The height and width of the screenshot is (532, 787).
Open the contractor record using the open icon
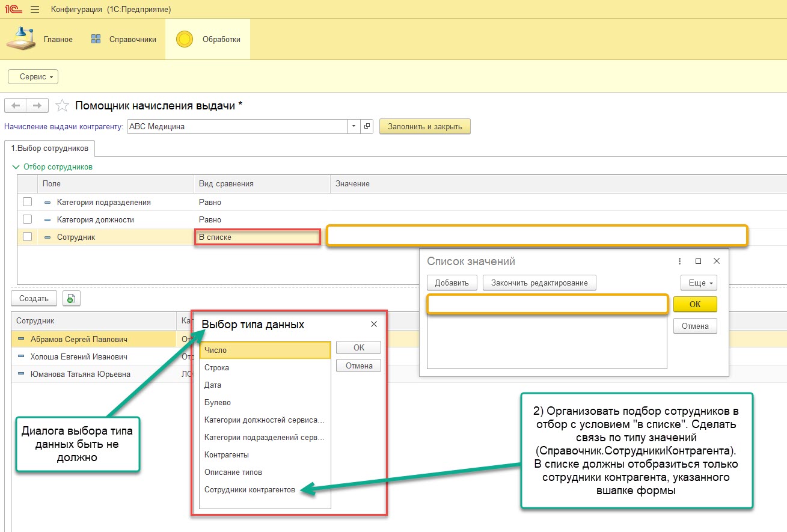tap(367, 127)
